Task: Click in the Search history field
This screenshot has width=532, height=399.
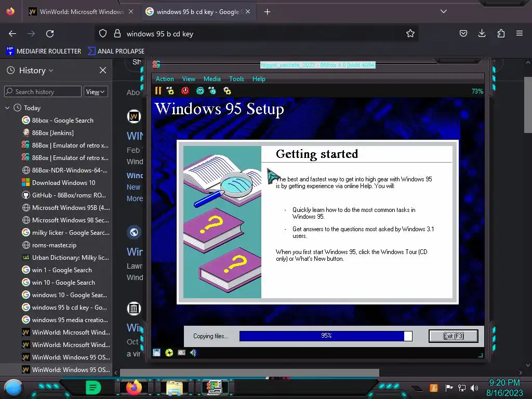Action: point(43,91)
